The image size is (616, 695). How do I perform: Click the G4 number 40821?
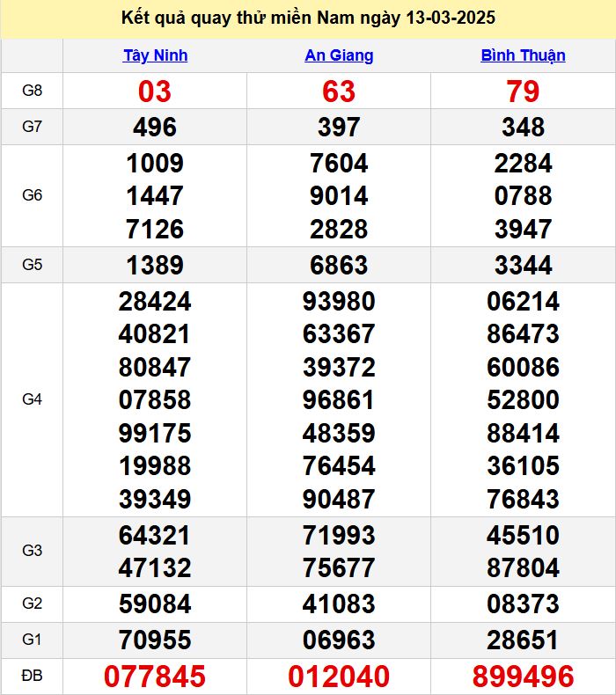pos(155,334)
